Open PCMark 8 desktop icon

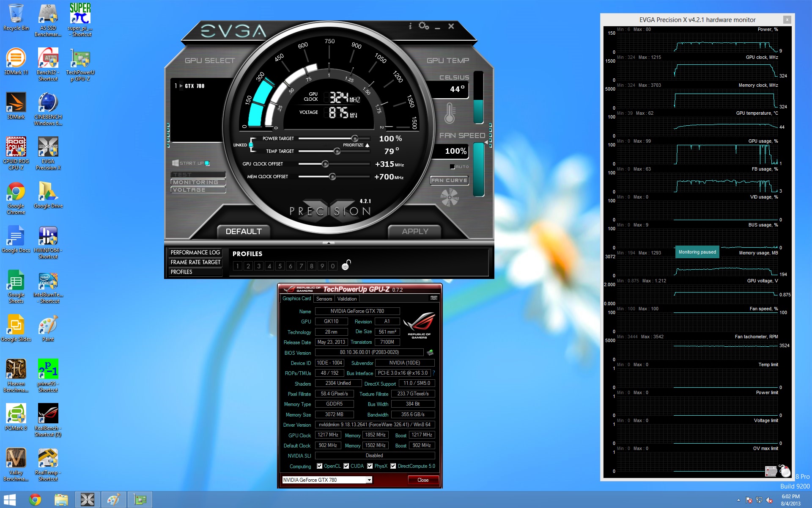16,417
